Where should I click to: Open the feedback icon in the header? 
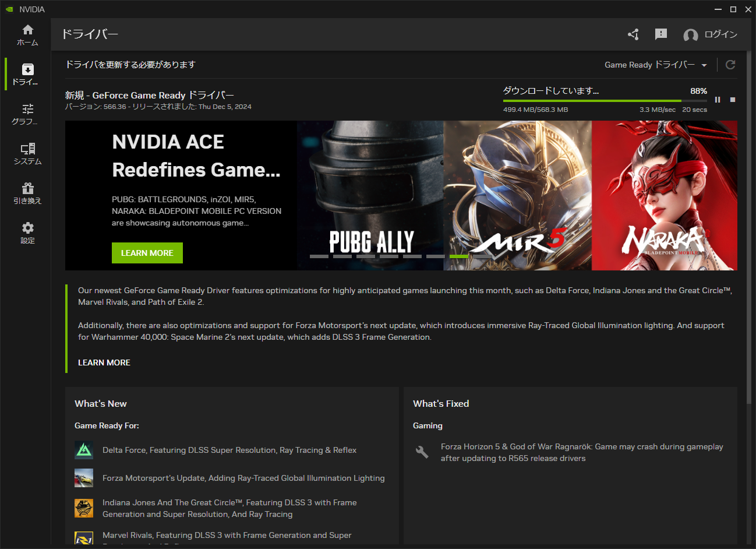(x=661, y=34)
